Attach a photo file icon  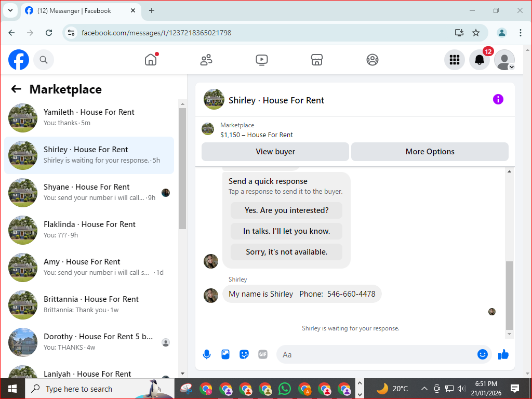pyautogui.click(x=225, y=354)
